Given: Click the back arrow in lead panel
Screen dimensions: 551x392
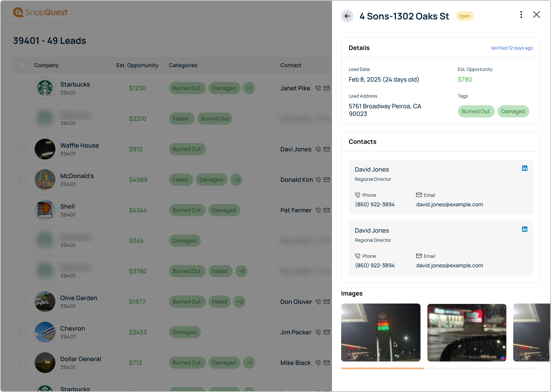Looking at the screenshot, I should 347,16.
